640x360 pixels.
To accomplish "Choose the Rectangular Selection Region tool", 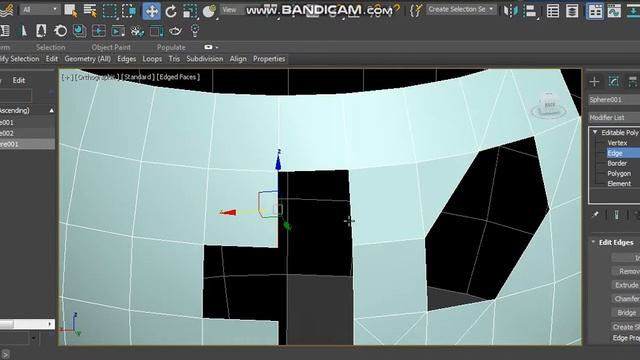I will point(109,11).
